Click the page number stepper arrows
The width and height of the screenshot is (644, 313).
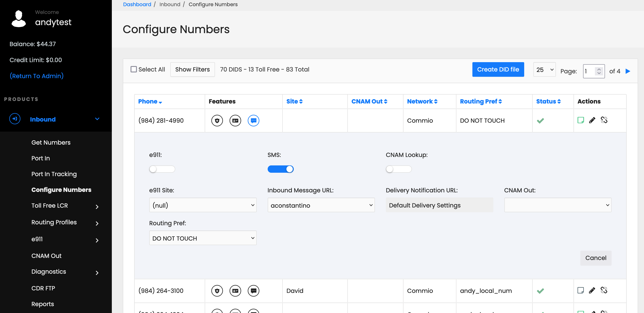point(599,71)
